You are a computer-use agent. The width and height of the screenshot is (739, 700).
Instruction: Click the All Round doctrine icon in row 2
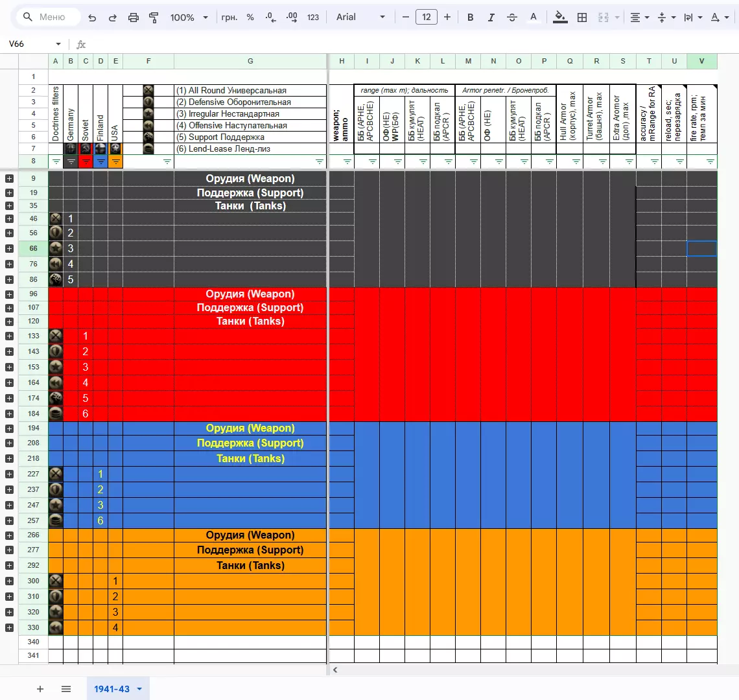tap(148, 90)
